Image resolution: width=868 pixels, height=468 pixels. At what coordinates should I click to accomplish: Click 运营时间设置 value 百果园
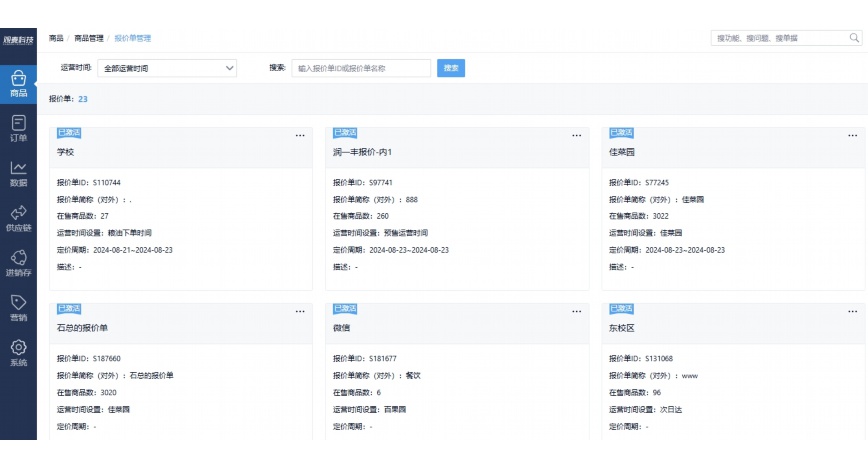pyautogui.click(x=395, y=409)
